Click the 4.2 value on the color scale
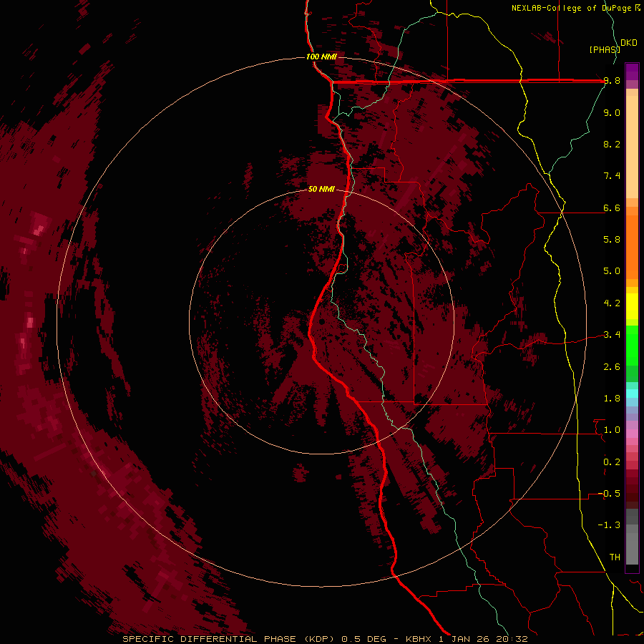The width and height of the screenshot is (644, 644). (612, 303)
